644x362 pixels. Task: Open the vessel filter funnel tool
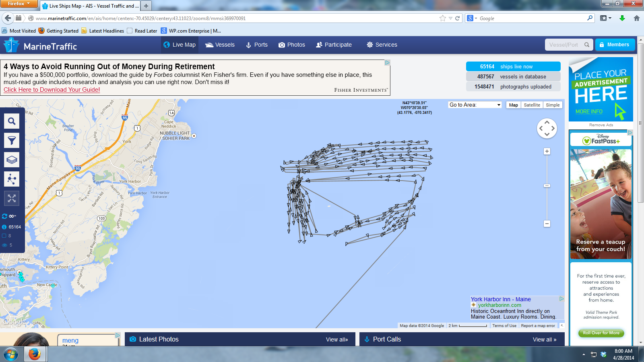coord(12,140)
